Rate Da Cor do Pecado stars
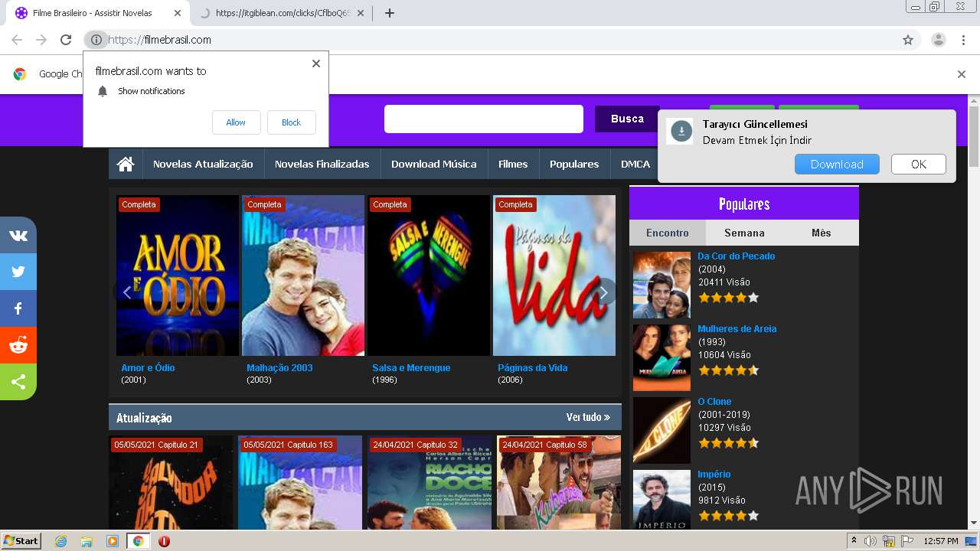Screen dimensions: 980x551 [x=728, y=298]
